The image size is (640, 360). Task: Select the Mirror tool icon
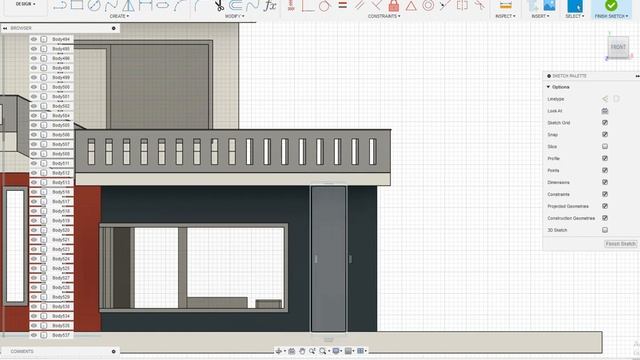tap(128, 5)
